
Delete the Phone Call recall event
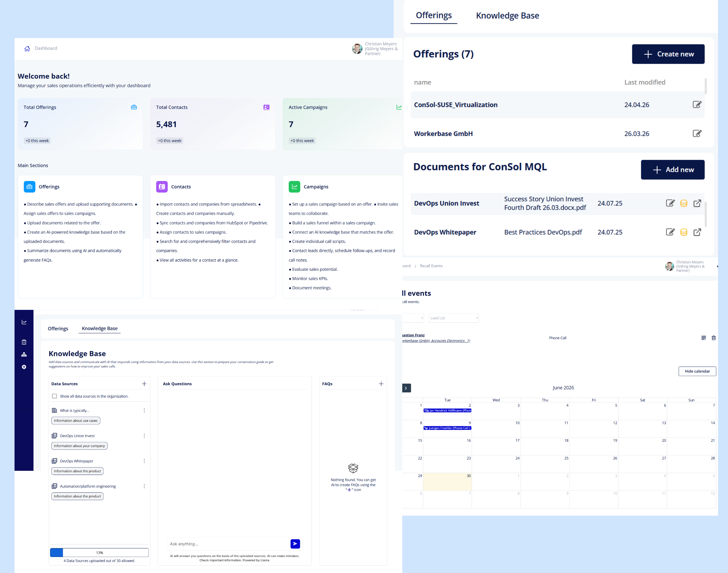[713, 338]
